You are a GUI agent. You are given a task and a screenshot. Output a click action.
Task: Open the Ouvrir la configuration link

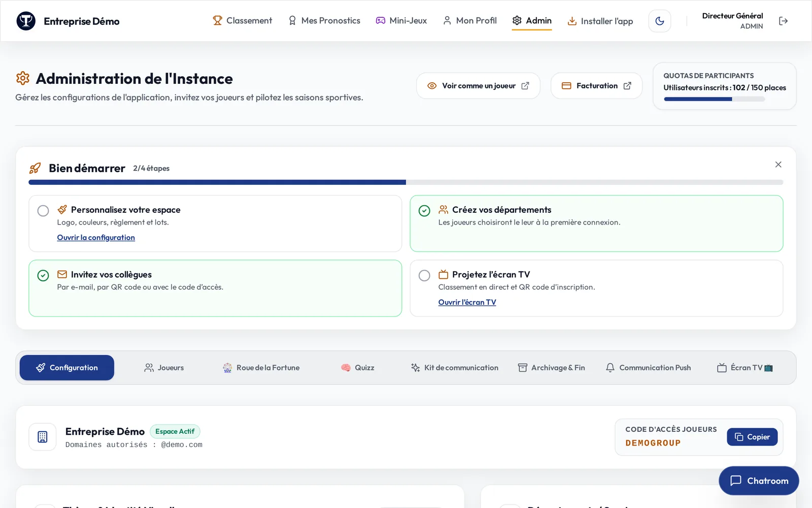pos(96,238)
